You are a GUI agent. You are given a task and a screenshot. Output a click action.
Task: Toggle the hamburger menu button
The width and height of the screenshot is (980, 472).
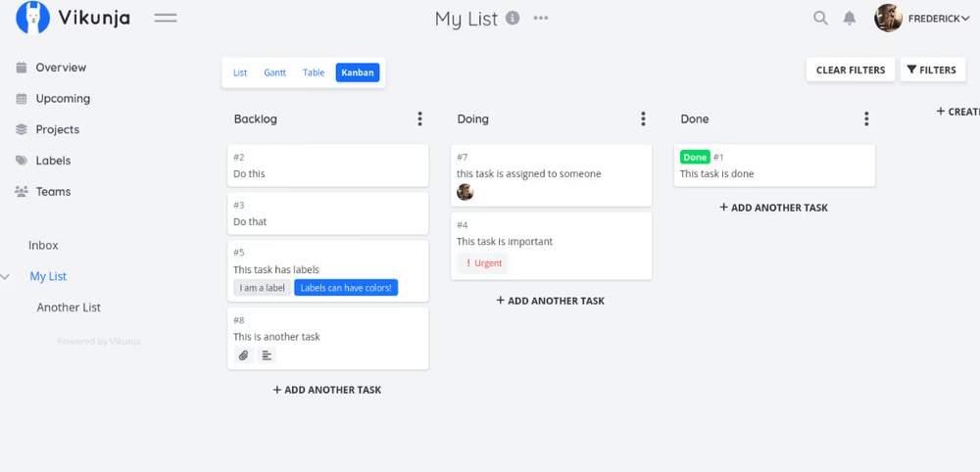pos(166,18)
